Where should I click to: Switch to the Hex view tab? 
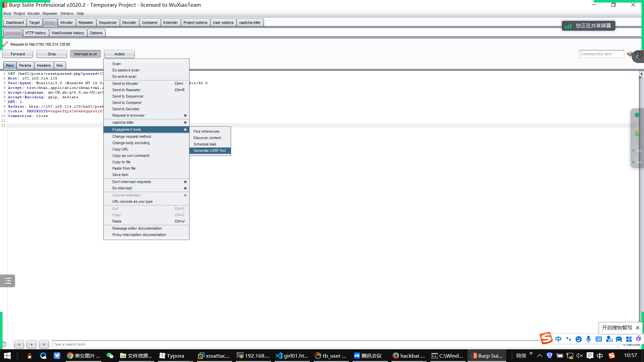click(59, 65)
